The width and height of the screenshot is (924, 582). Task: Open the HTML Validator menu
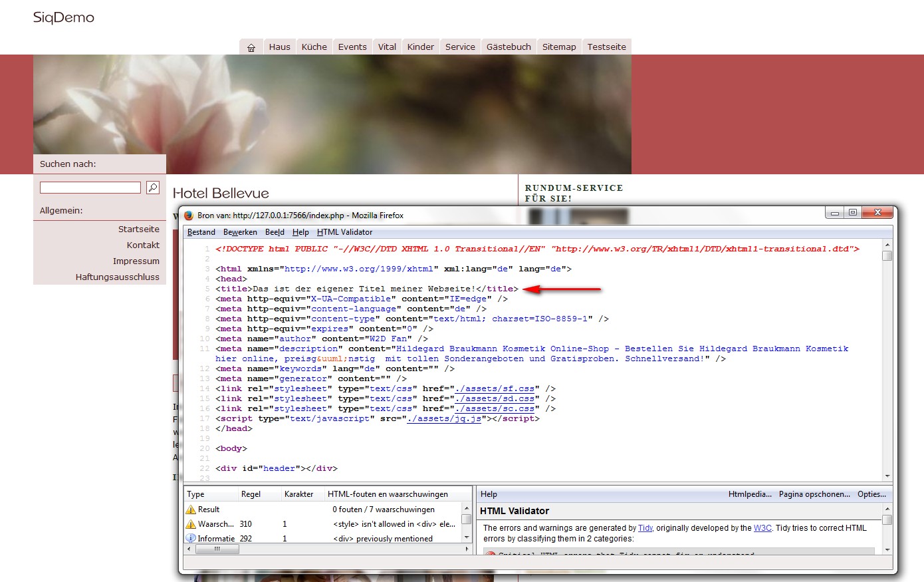coord(344,232)
